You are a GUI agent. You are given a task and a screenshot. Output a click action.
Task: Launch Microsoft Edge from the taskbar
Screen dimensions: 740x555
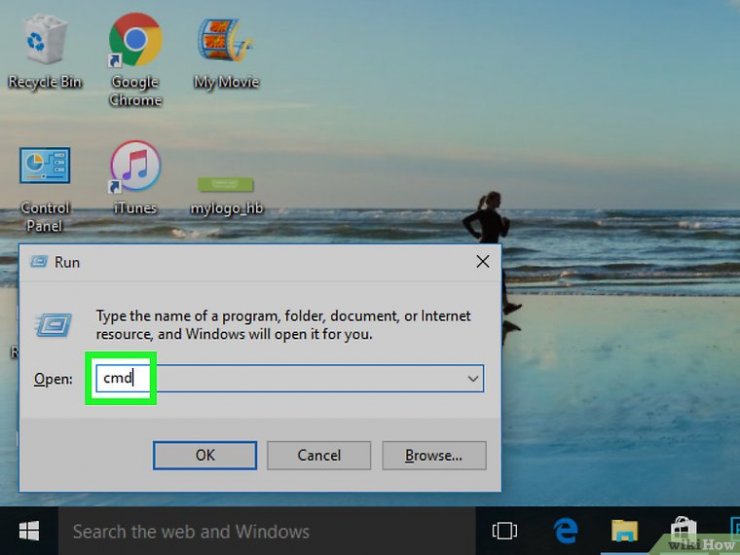[565, 531]
